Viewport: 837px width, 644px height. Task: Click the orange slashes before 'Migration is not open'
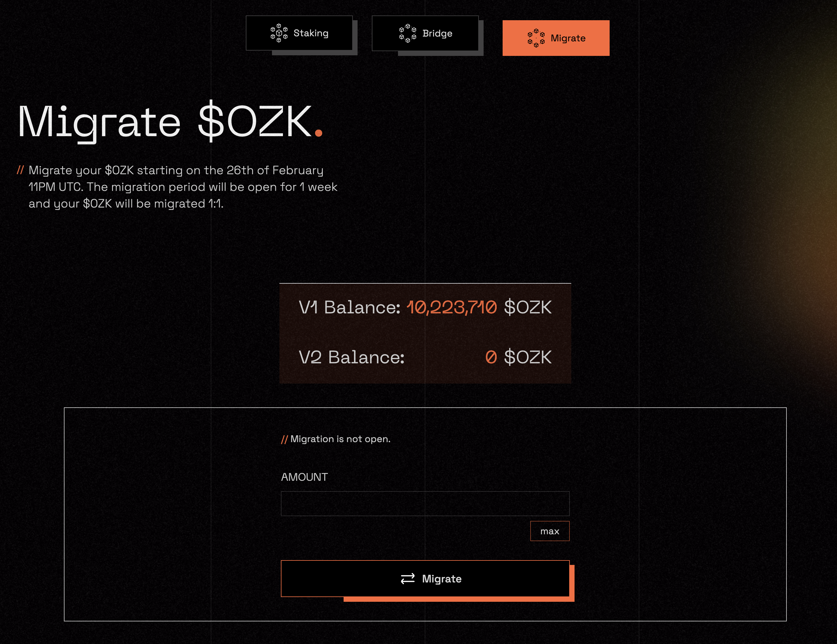point(284,439)
